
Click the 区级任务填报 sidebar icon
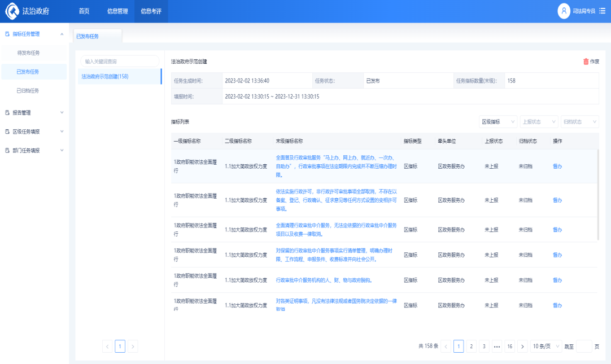[7, 131]
